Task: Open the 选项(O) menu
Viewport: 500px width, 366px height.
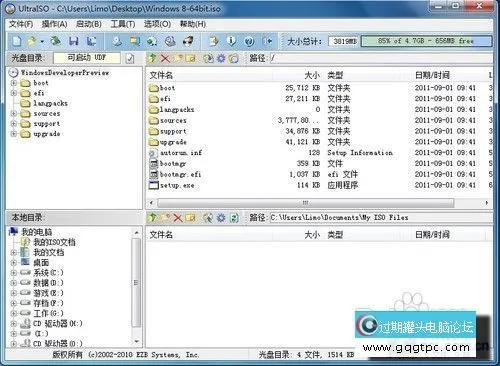Action: click(157, 24)
